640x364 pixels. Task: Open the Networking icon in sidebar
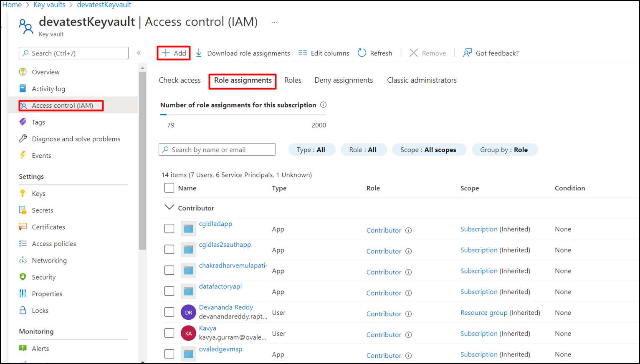pos(23,260)
